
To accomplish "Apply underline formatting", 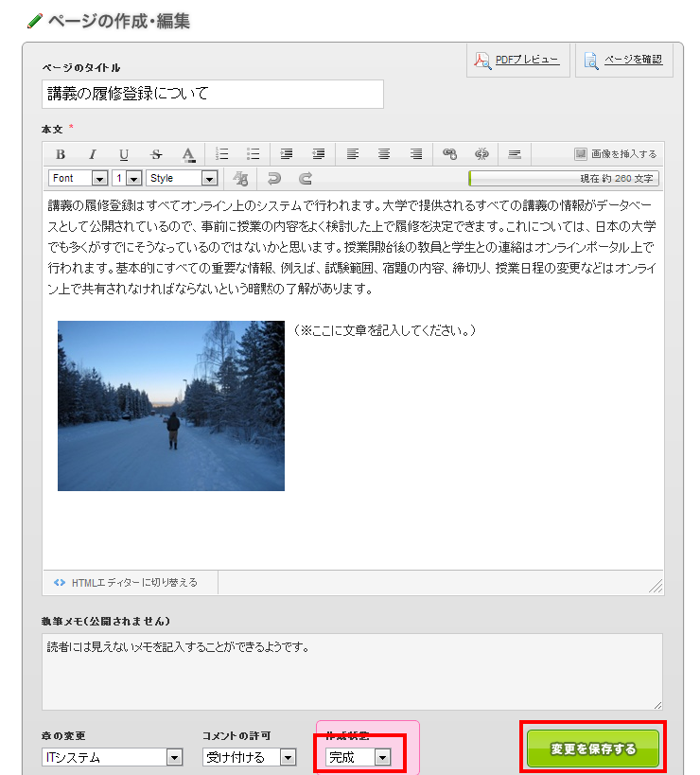I will [124, 154].
